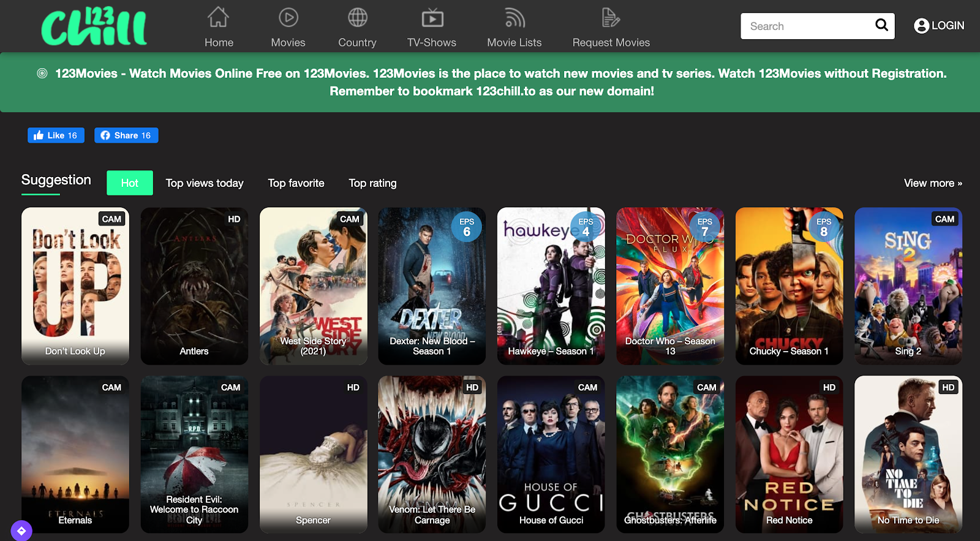
Task: Switch to Top views today tab
Action: pos(205,183)
